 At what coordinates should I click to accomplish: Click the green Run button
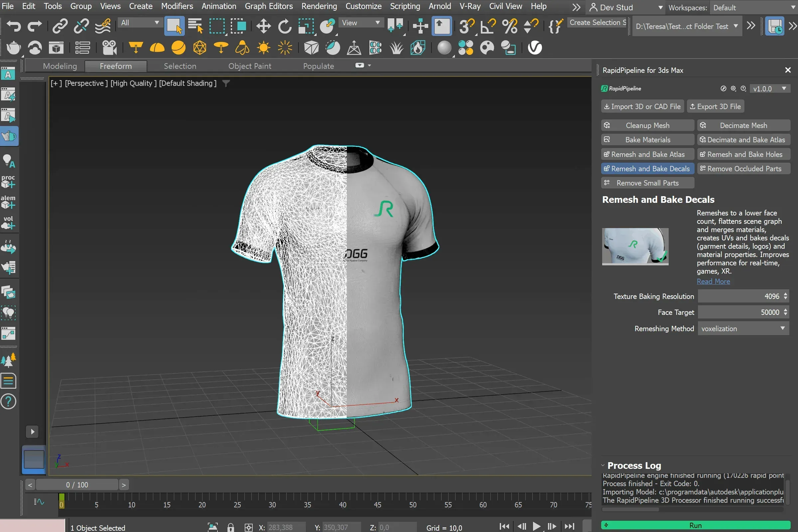[696, 525]
